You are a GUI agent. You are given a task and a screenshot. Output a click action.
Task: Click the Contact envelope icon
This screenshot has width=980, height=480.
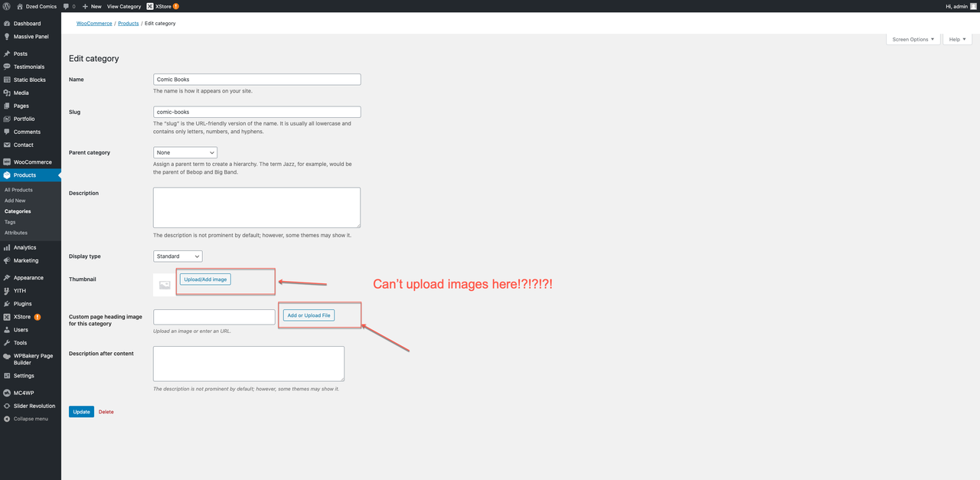pos(7,145)
